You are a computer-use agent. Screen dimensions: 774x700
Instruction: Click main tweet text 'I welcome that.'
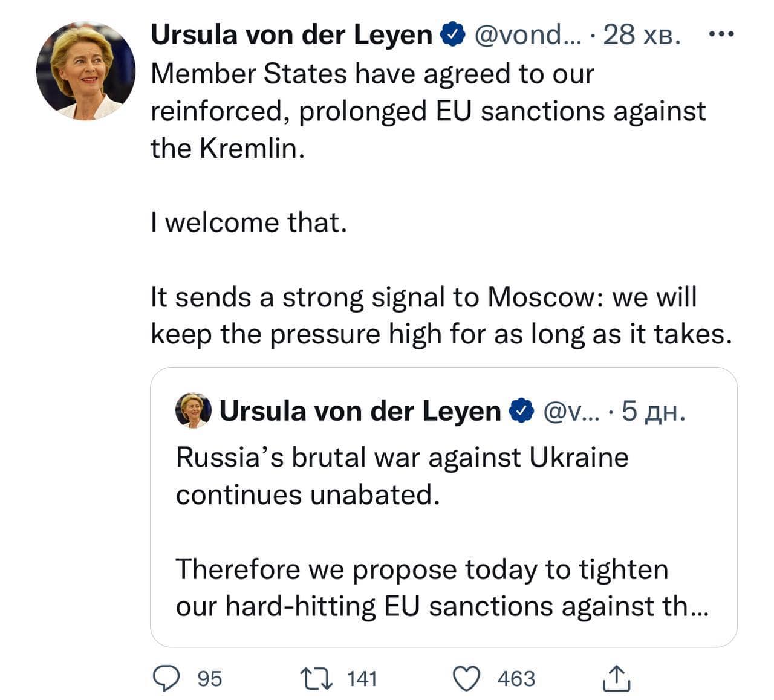pos(249,222)
